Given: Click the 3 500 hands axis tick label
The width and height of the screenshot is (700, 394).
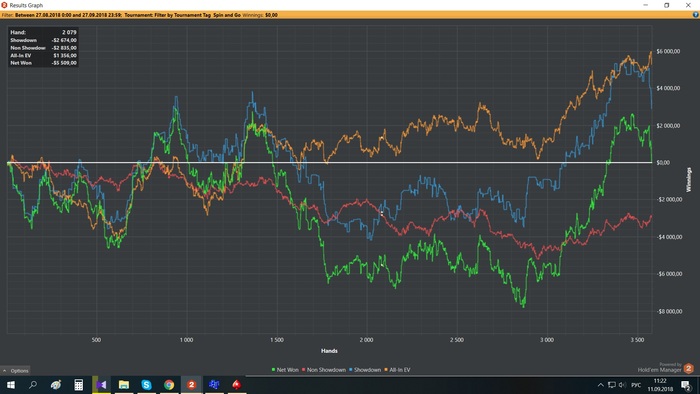Looking at the screenshot, I should pyautogui.click(x=637, y=340).
